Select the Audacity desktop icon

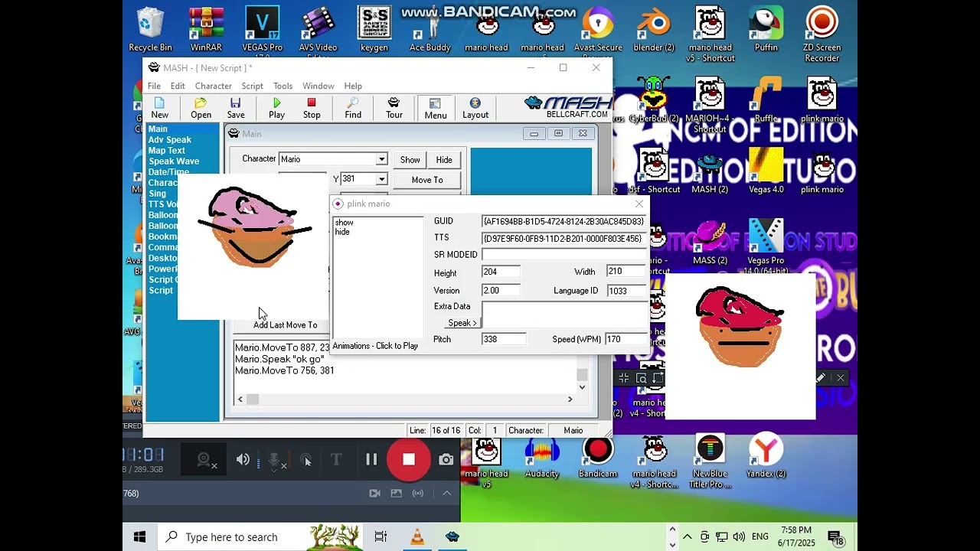(542, 457)
